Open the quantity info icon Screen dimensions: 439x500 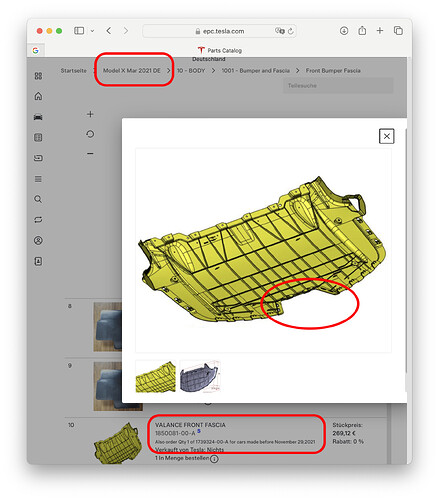point(214,459)
